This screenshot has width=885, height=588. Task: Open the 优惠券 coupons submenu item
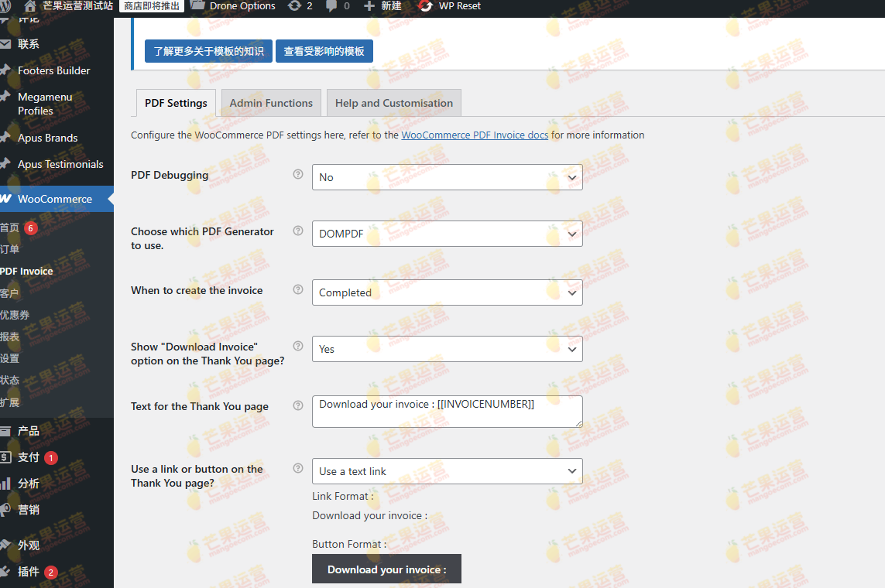tap(15, 315)
